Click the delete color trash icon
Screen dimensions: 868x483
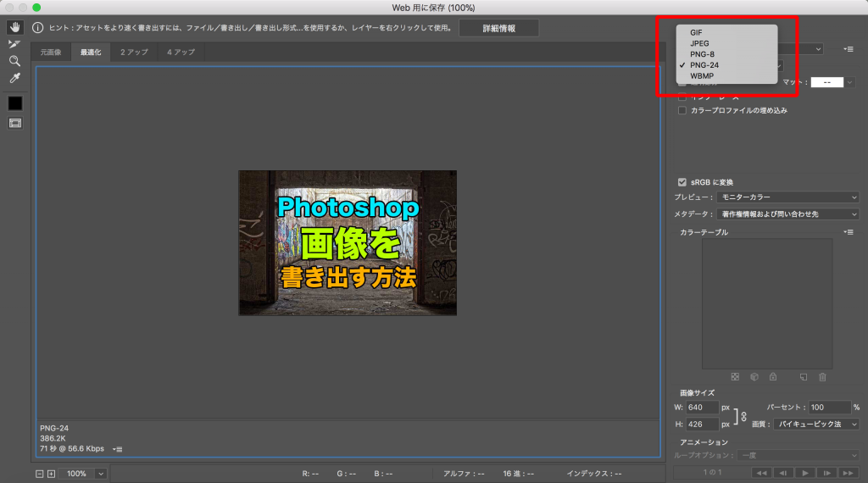822,377
